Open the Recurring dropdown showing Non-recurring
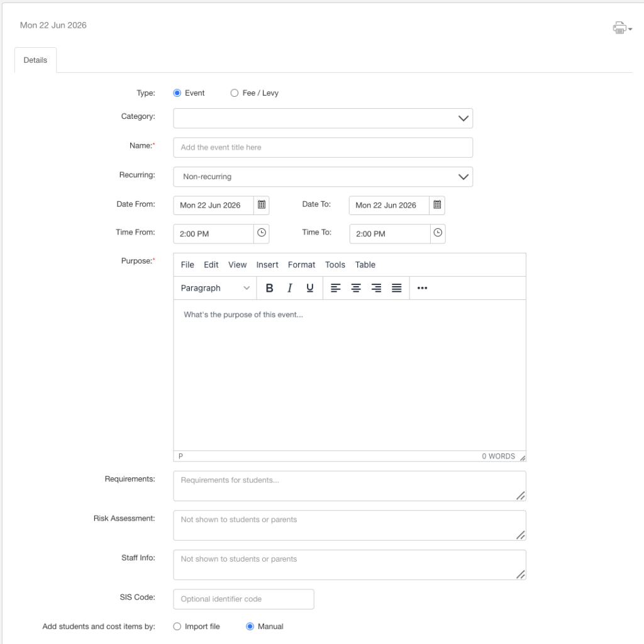 point(323,177)
